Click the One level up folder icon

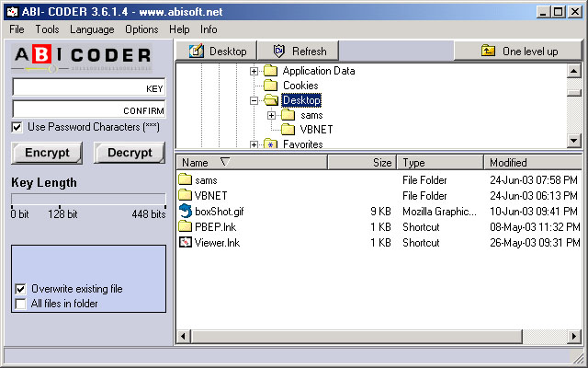488,51
